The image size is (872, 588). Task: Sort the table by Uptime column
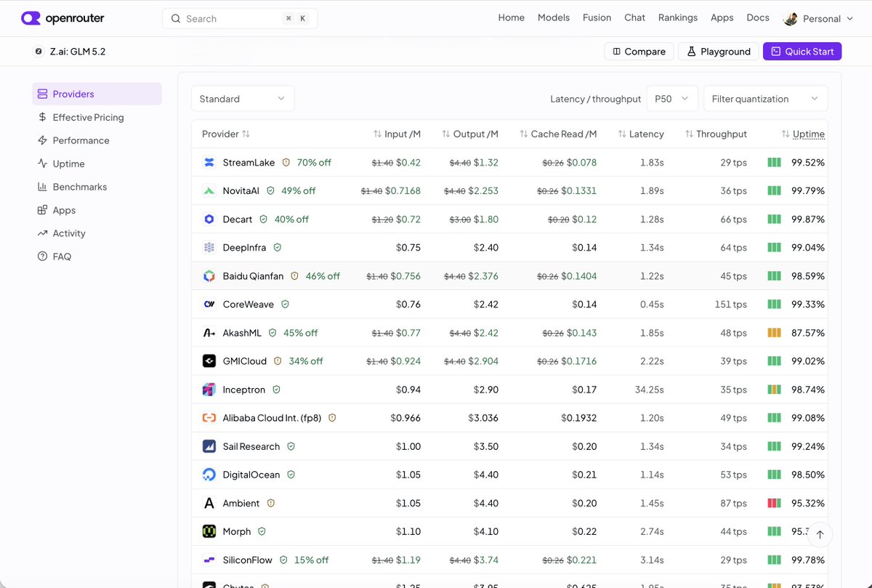pyautogui.click(x=803, y=134)
